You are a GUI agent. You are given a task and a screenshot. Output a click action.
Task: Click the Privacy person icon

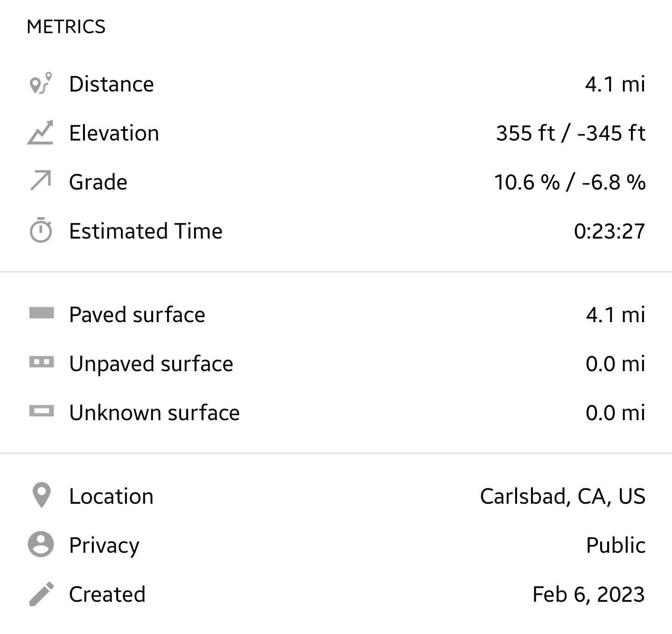41,544
